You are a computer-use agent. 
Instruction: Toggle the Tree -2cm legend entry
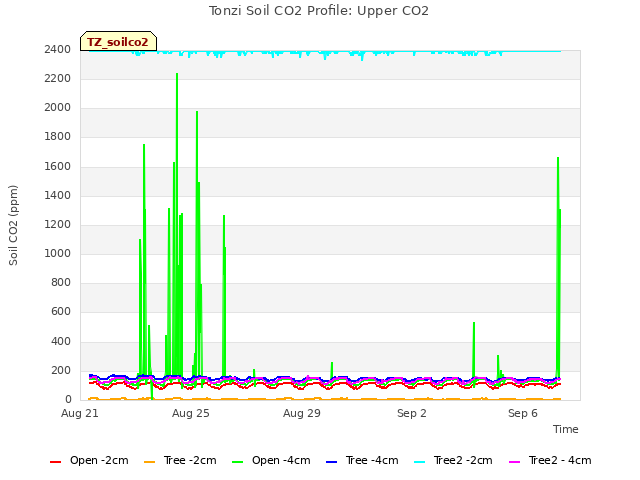coord(180,461)
